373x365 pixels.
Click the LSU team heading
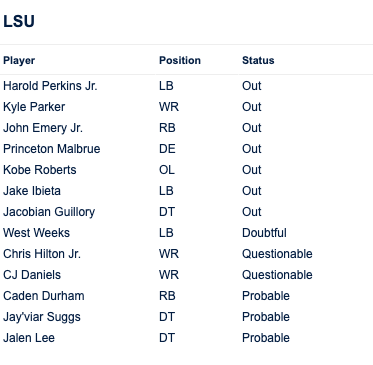coord(19,21)
